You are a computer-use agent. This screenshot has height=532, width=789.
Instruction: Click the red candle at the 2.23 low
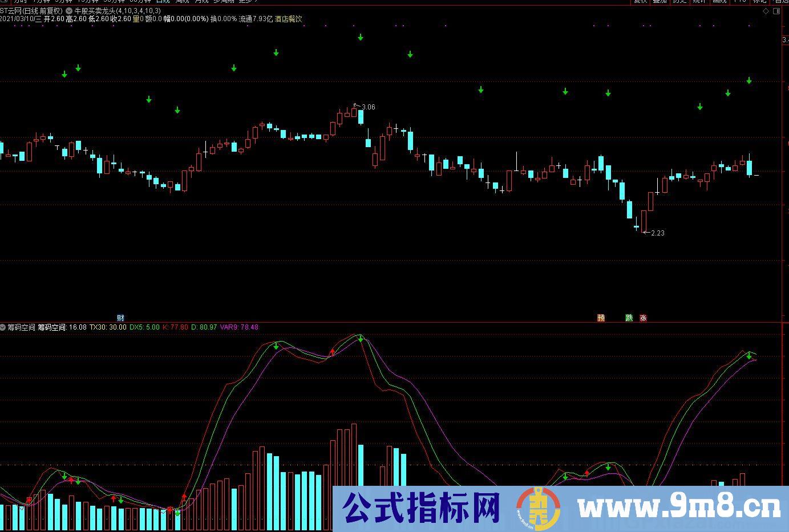[x=644, y=221]
